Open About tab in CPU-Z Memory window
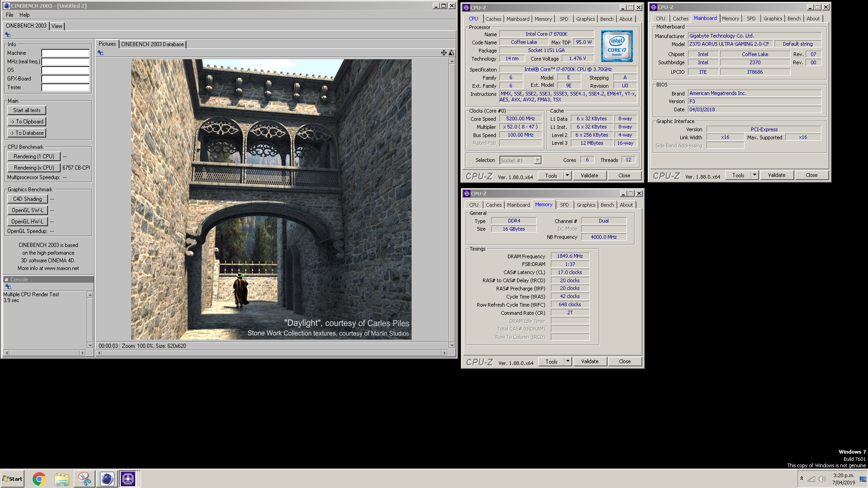The image size is (868, 488). (626, 205)
